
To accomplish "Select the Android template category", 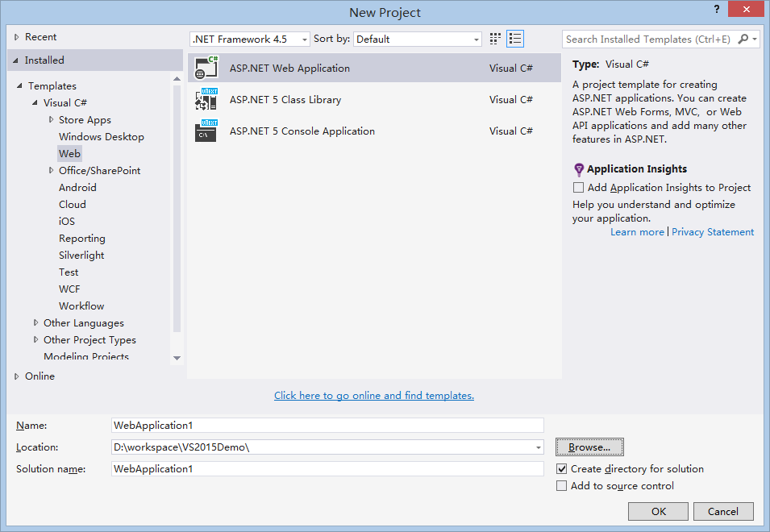I will coord(77,188).
